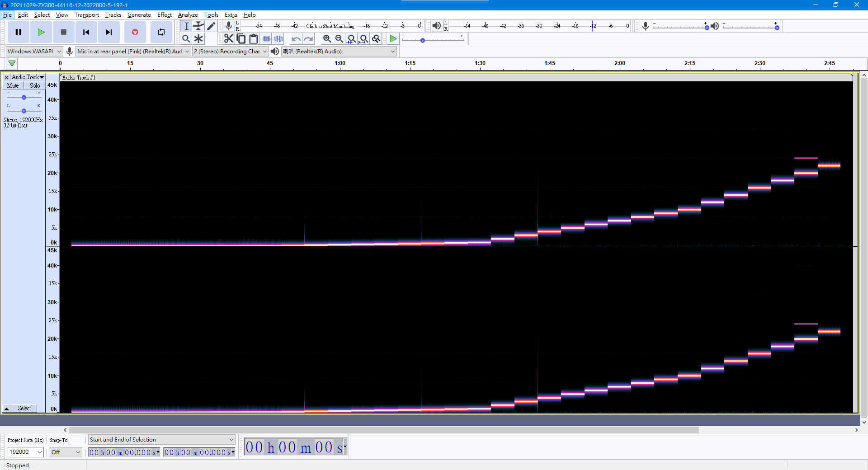868x470 pixels.
Task: Click the Redo arrow icon
Action: tap(308, 39)
